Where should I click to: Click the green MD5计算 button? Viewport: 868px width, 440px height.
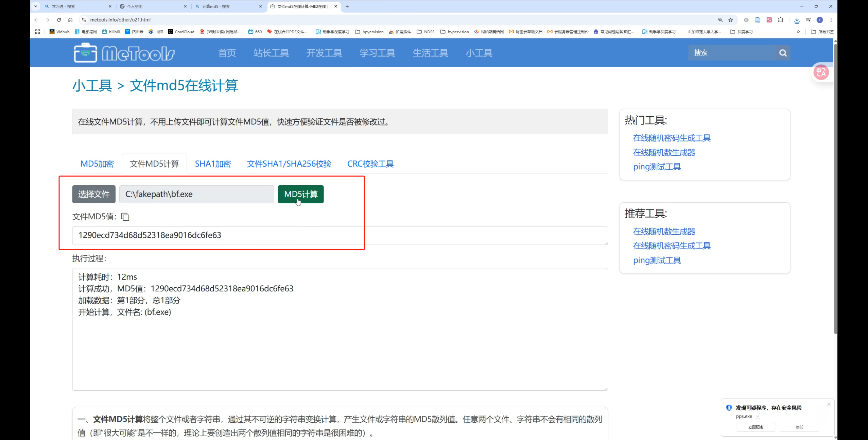(300, 194)
